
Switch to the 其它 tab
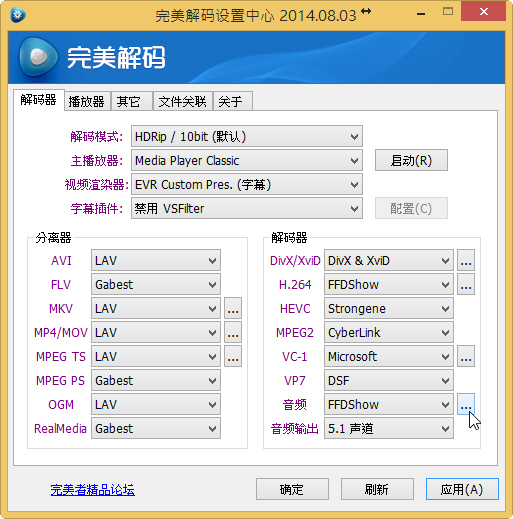click(132, 101)
